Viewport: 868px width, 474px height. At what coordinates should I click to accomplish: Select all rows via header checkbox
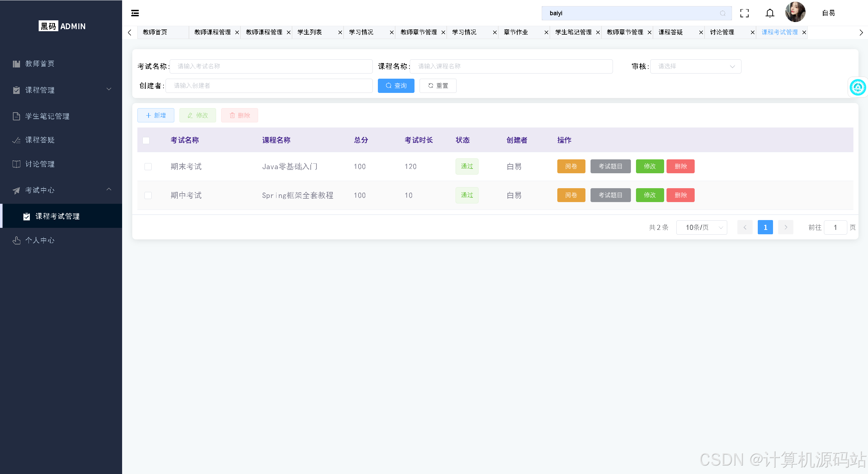pos(146,140)
